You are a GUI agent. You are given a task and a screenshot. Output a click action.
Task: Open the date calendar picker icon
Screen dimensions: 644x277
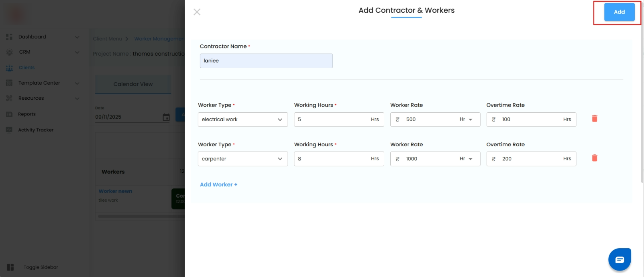point(166,117)
